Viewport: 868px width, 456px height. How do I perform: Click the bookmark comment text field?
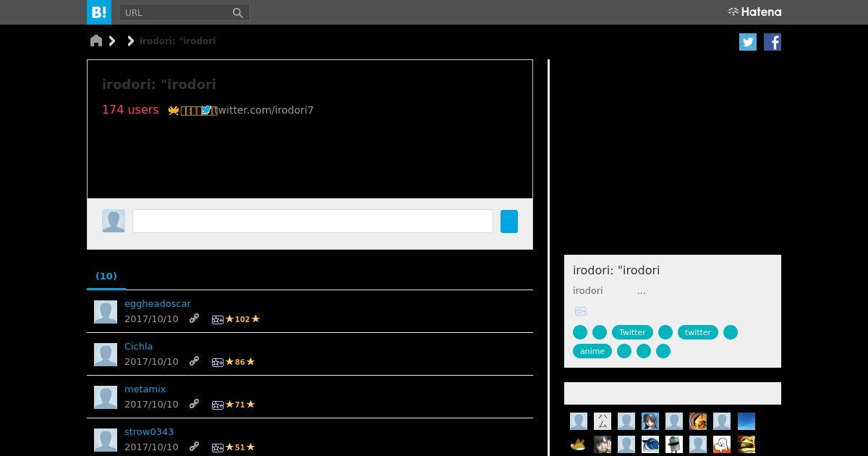coord(312,221)
